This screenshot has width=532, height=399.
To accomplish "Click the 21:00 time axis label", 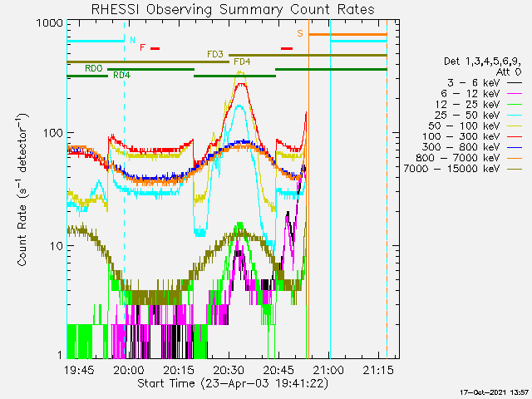I will [328, 370].
